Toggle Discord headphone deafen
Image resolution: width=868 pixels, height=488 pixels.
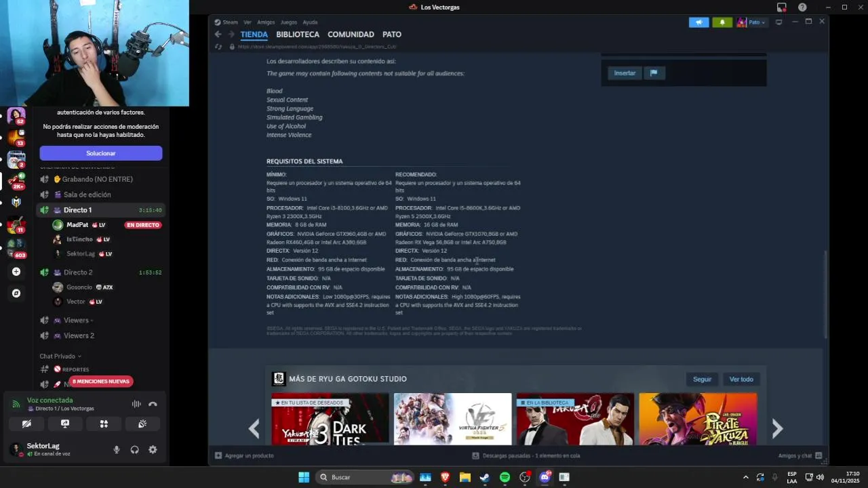134,449
